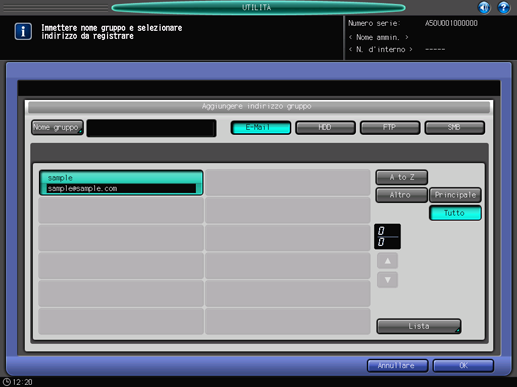517x387 pixels.
Task: Switch to the HDD address tab
Action: 325,128
